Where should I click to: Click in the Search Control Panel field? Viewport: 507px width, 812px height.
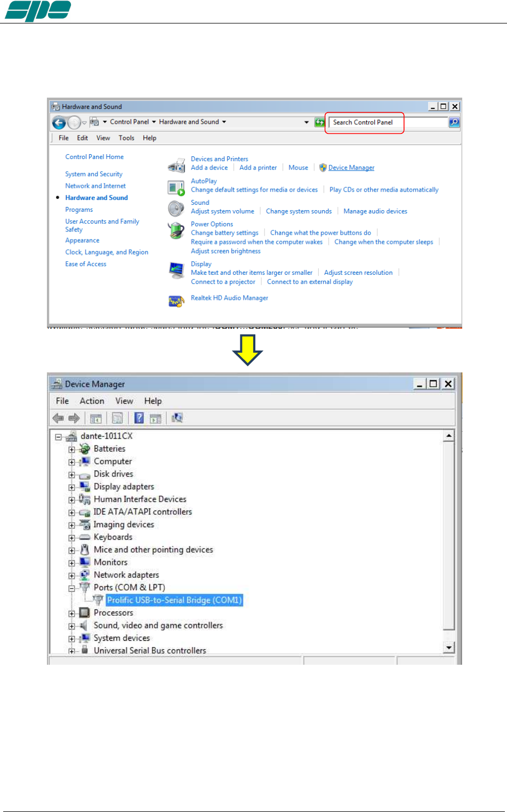pos(388,122)
